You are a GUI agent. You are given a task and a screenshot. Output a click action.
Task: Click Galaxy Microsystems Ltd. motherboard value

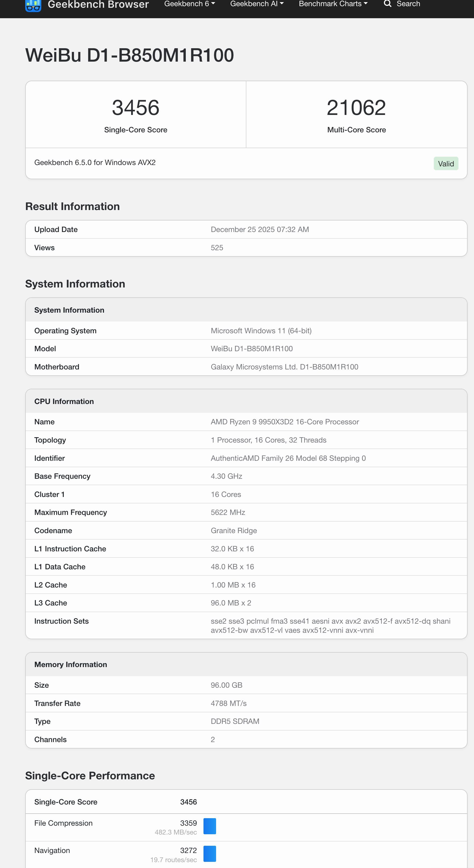point(284,367)
